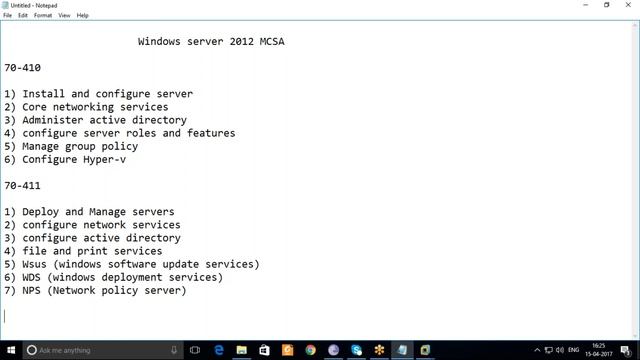
Task: Open the View menu
Action: [64, 15]
